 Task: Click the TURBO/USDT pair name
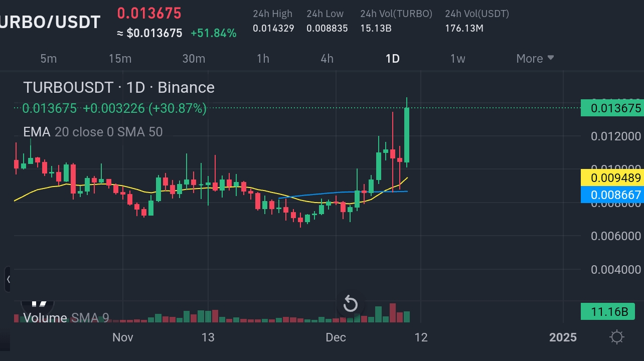tap(50, 22)
